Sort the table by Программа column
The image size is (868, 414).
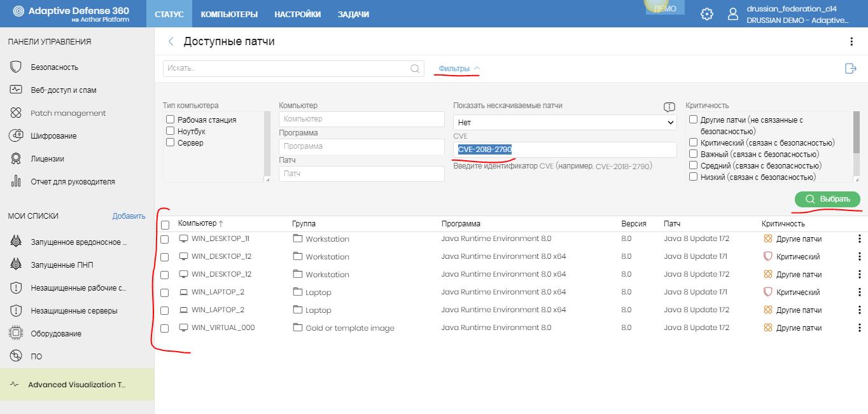tap(461, 224)
